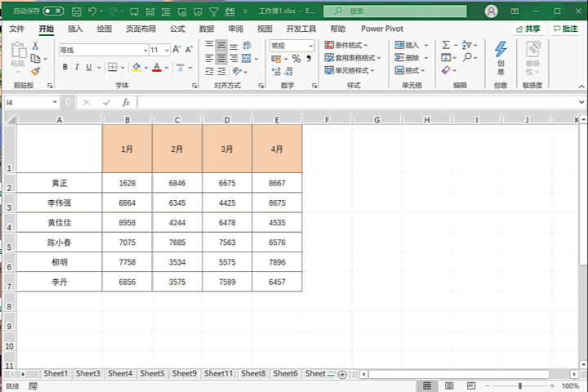The width and height of the screenshot is (588, 392).
Task: Click the Insert Function fx icon
Action: pos(126,103)
